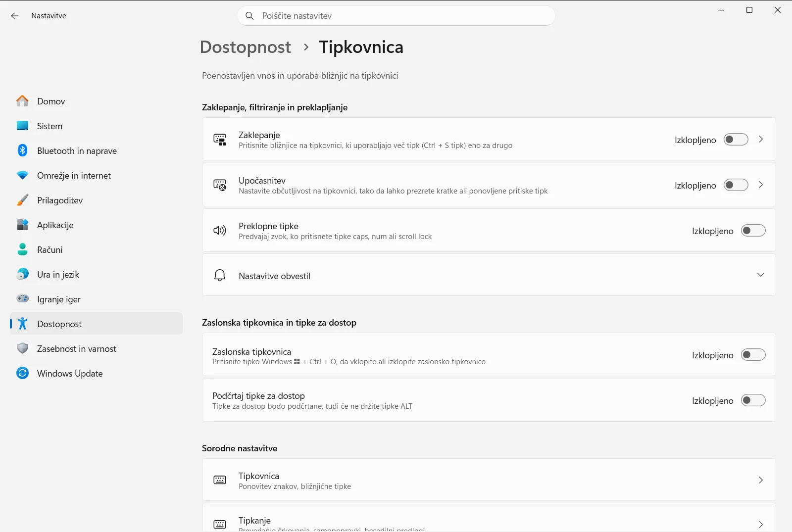This screenshot has height=532, width=792.
Task: Click the Upočasnitev keyboard filter icon
Action: point(220,185)
